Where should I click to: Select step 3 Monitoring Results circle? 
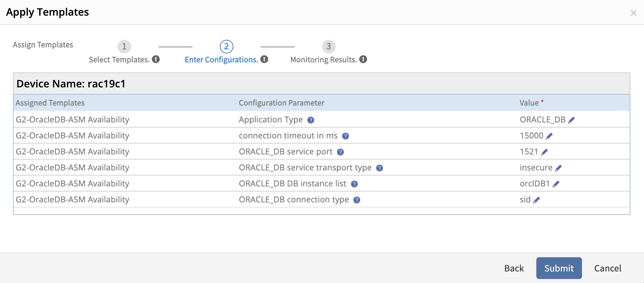[x=329, y=47]
